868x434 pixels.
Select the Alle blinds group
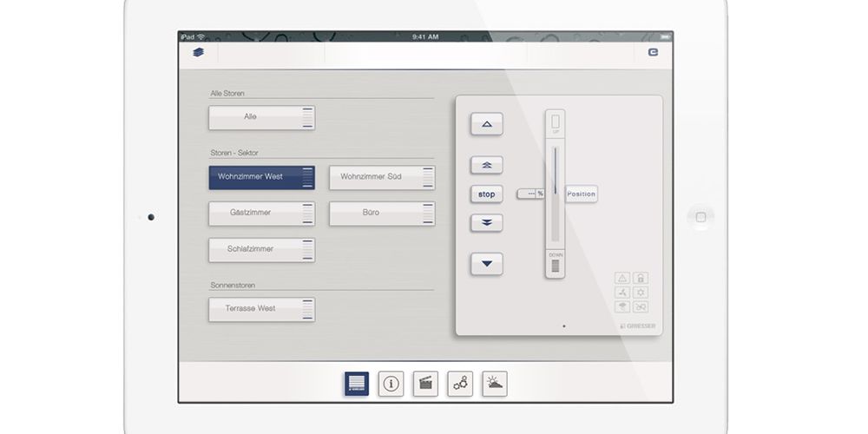tap(261, 117)
